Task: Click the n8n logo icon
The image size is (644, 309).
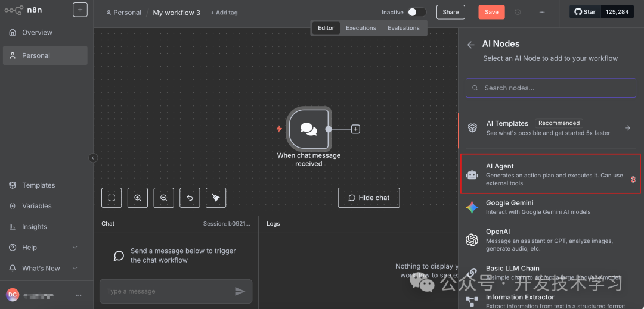Action: pyautogui.click(x=14, y=10)
